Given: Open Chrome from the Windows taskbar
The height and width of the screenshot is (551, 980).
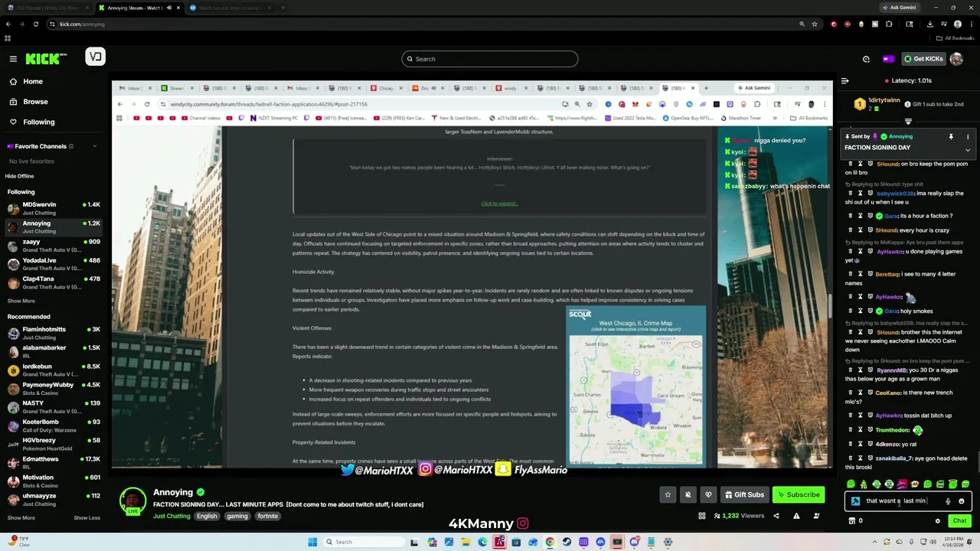Looking at the screenshot, I should pos(550,542).
